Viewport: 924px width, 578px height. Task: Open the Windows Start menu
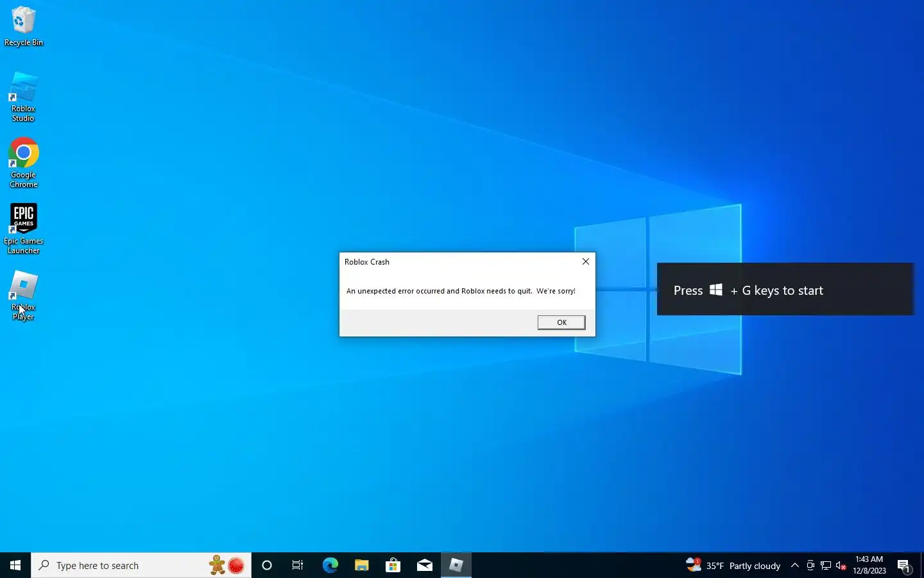pyautogui.click(x=15, y=565)
